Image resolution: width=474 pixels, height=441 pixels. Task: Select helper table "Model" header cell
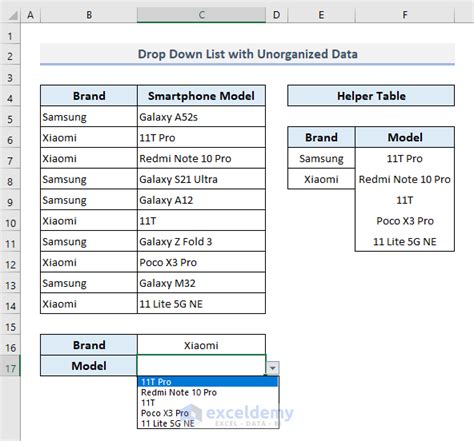(x=405, y=137)
